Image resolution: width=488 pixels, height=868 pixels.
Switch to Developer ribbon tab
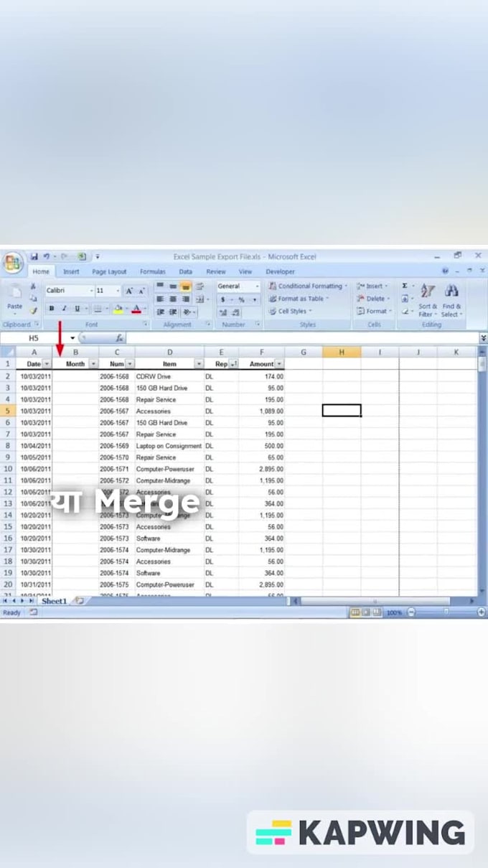point(280,271)
